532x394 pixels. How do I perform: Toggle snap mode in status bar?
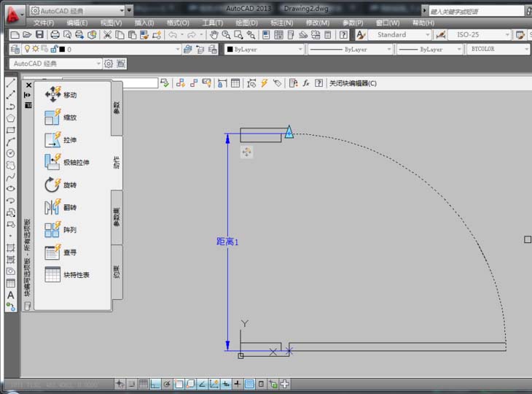(x=132, y=384)
